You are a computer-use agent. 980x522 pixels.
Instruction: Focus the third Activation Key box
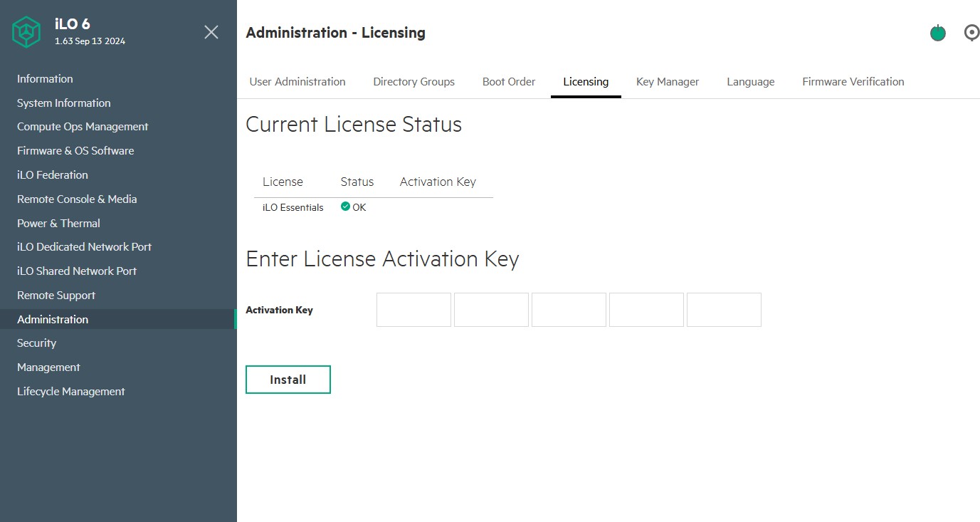point(569,310)
